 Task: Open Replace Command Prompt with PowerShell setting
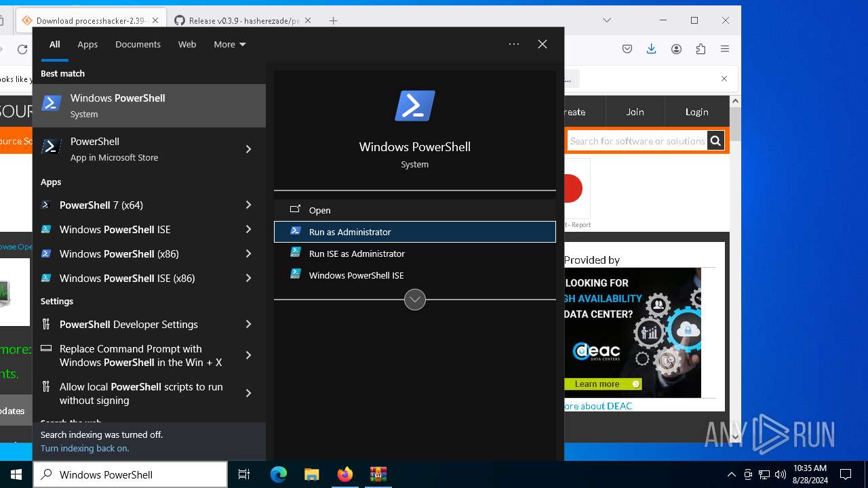[x=138, y=355]
